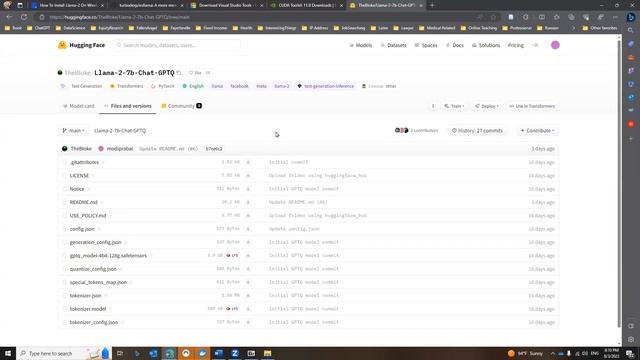Expand the Deploy dropdown
Screen dimensions: 640x360
[x=487, y=106]
